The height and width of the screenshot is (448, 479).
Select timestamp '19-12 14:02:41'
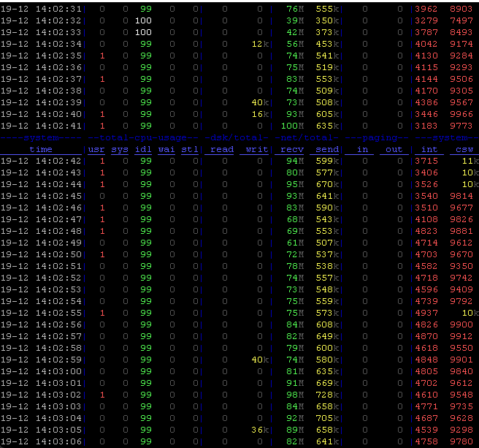[41, 126]
